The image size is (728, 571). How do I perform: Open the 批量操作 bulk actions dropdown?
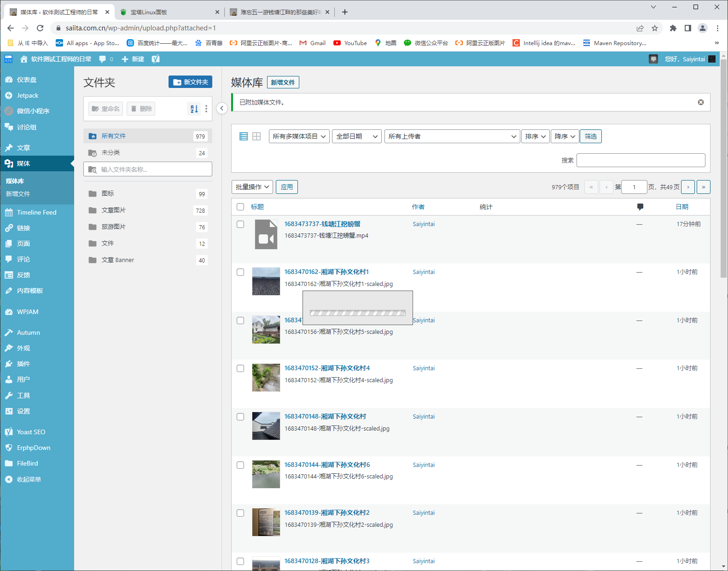tap(252, 187)
